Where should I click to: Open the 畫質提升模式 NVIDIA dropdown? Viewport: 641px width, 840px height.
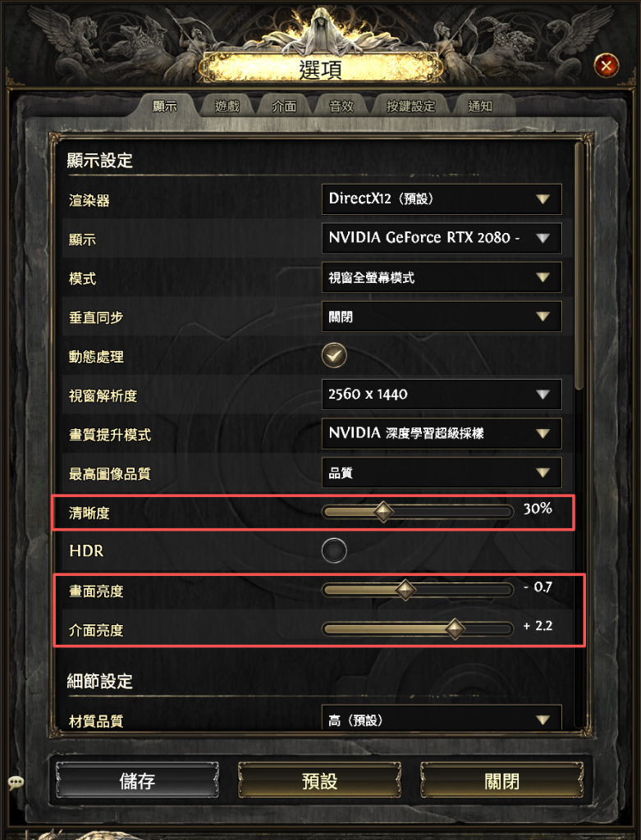(x=442, y=433)
